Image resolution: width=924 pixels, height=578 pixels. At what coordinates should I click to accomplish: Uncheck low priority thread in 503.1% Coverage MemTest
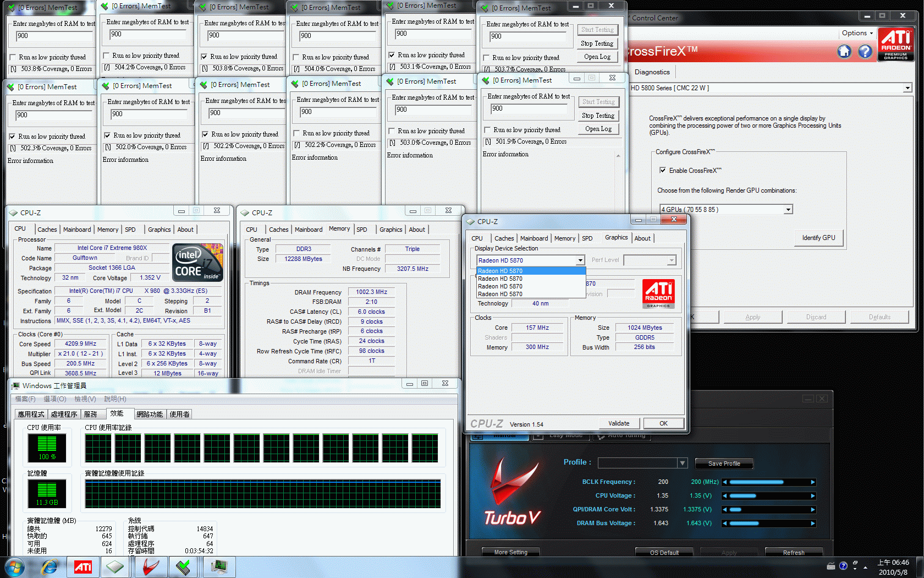392,55
